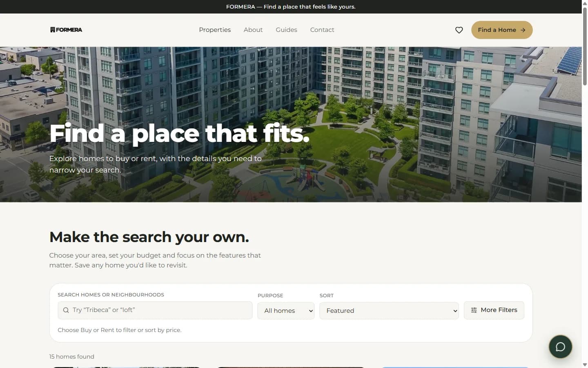Open the Properties nav item
Viewport: 588px width, 368px height.
coord(215,30)
